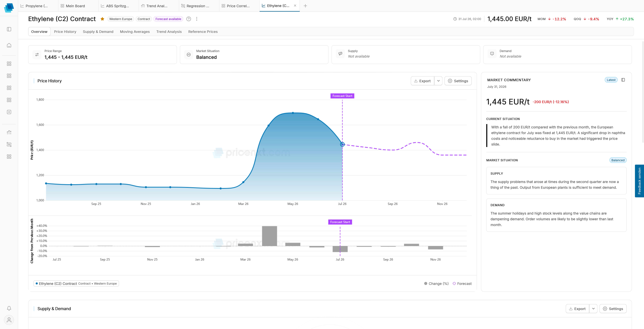Click the Price History Export button

(x=423, y=81)
